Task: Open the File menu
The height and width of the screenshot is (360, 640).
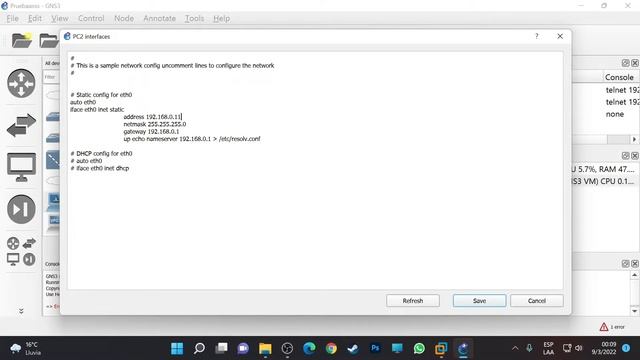Action: coord(13,18)
